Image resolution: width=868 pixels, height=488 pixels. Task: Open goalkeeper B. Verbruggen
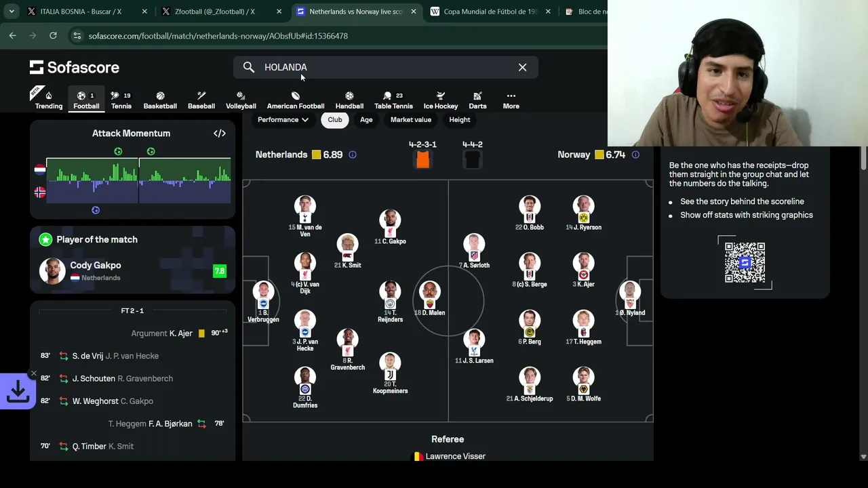coord(263,302)
